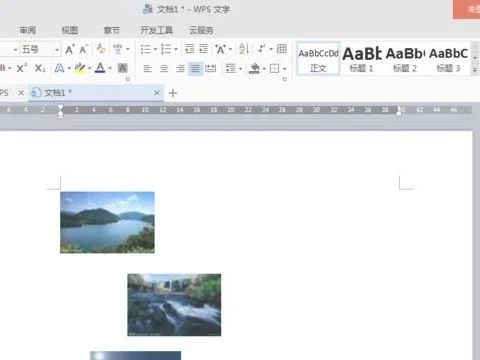Apply the 标题 2 style
480x360 pixels.
405,59
